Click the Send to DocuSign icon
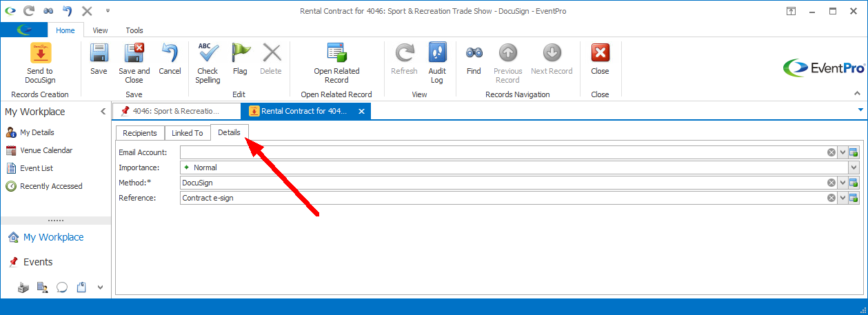The width and height of the screenshot is (868, 315). coord(40,53)
